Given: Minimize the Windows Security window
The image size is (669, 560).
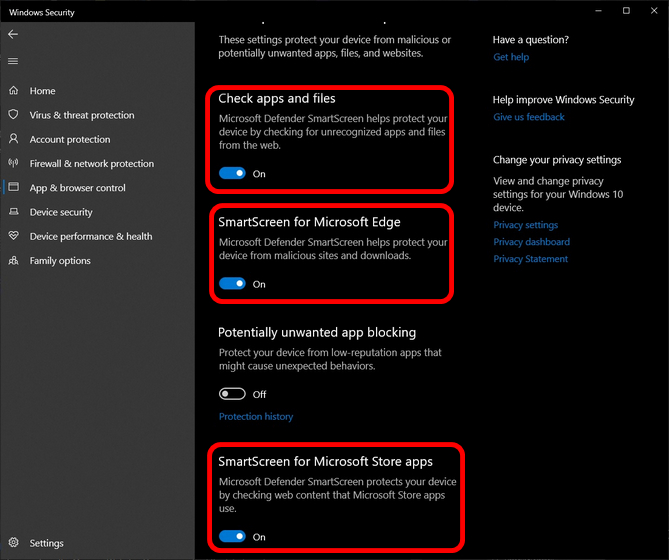Looking at the screenshot, I should pyautogui.click(x=599, y=11).
